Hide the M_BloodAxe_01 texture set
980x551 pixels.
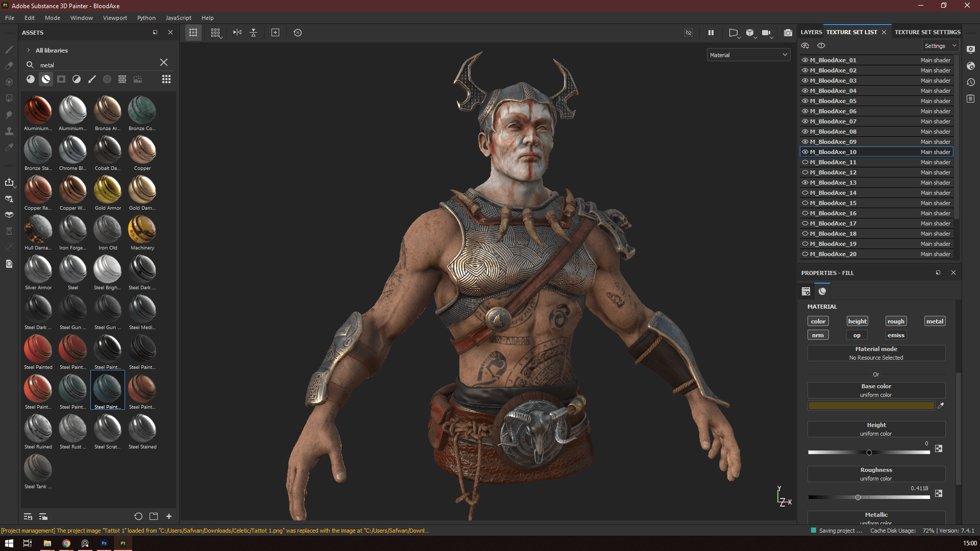[805, 60]
